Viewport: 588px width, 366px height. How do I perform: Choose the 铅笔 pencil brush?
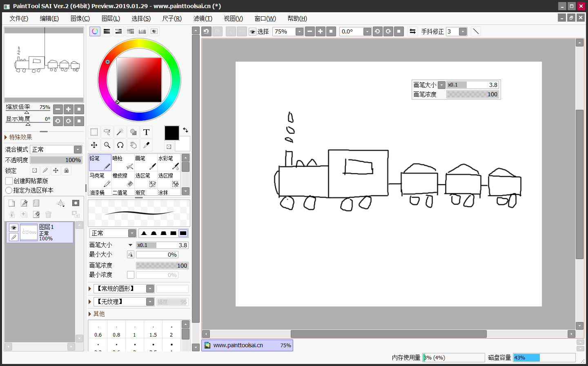coord(100,162)
